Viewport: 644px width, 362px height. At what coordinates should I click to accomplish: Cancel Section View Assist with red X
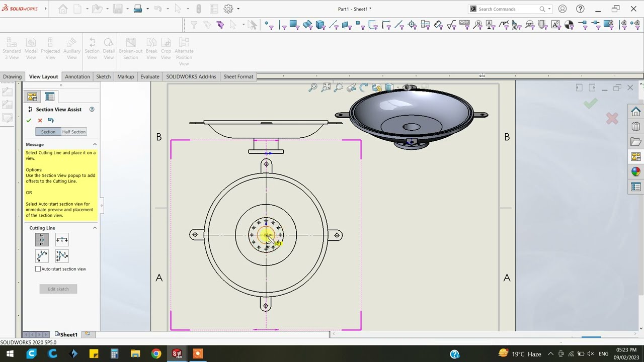coord(40,120)
